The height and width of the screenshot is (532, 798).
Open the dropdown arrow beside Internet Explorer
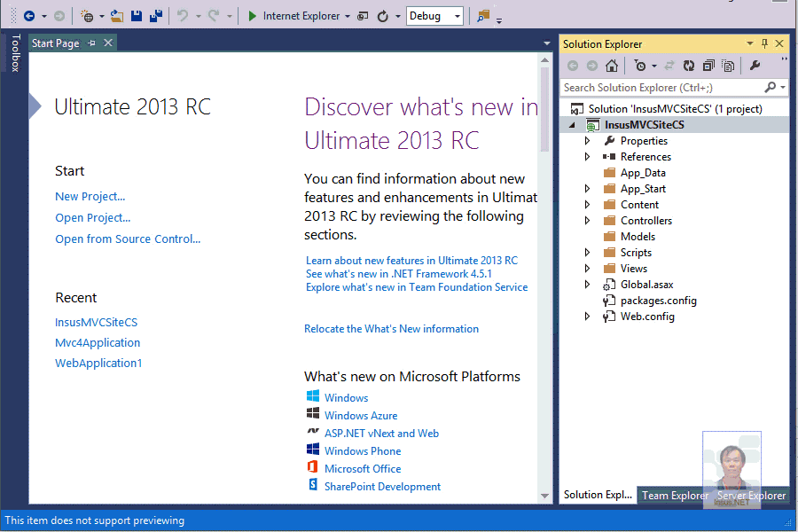348,16
